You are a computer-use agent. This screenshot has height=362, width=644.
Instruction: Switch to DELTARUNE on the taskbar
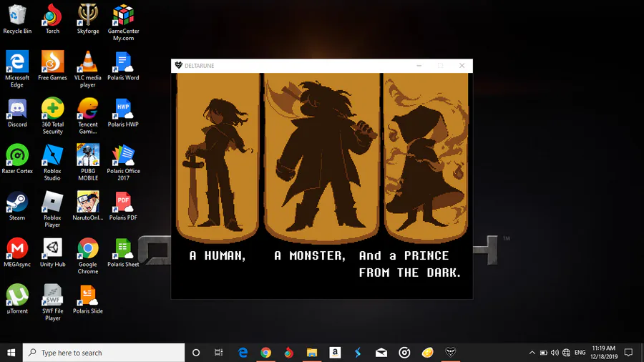451,353
